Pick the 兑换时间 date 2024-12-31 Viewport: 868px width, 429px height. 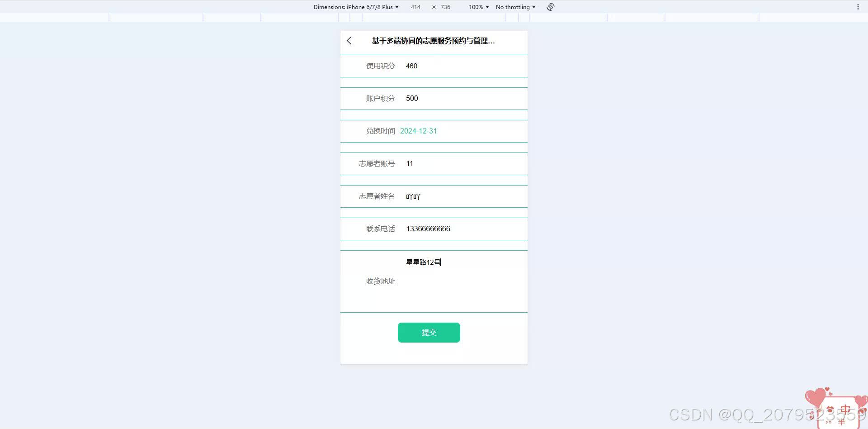[x=419, y=131]
